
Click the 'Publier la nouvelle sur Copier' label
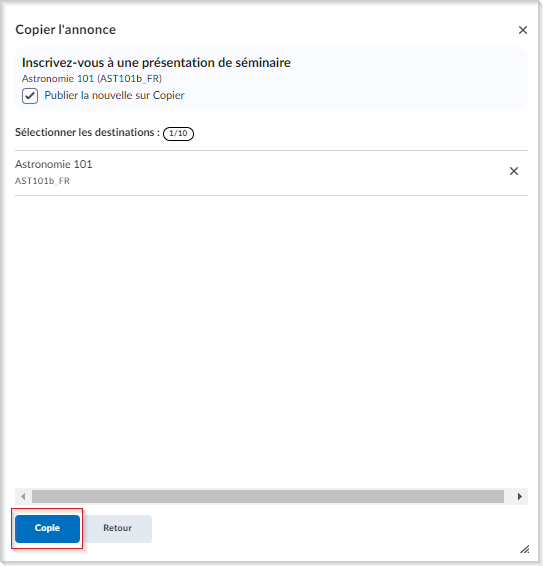click(x=114, y=95)
